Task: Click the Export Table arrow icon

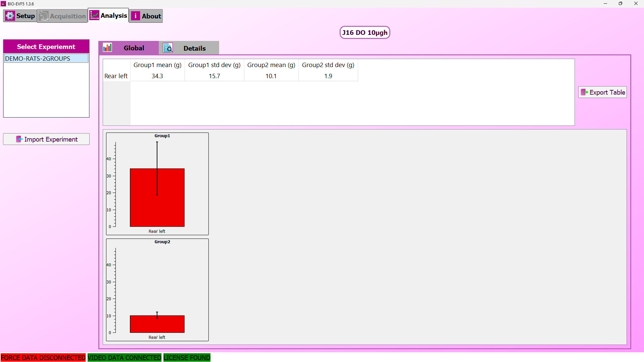Action: (584, 92)
